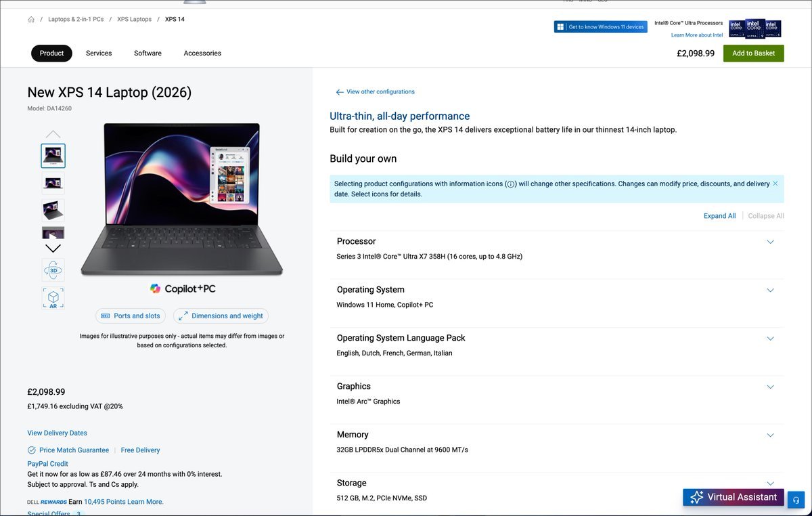Open View other configurations link
This screenshot has height=516, width=812.
click(x=380, y=92)
